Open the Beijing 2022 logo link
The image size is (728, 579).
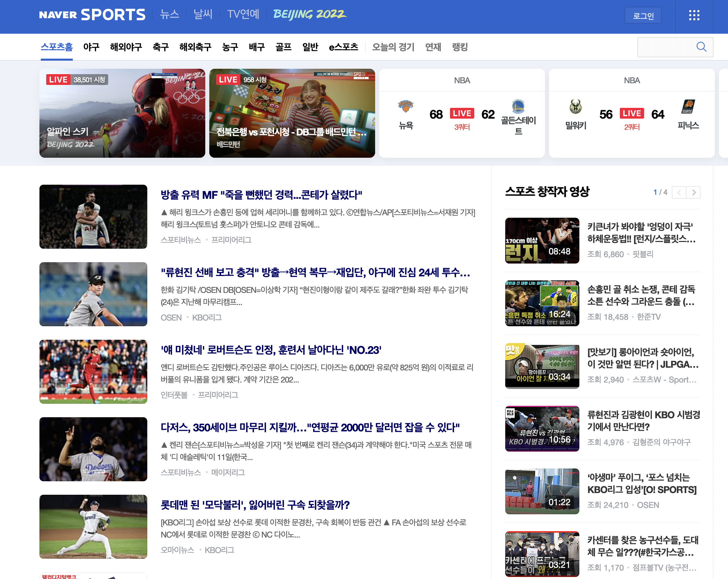point(309,14)
